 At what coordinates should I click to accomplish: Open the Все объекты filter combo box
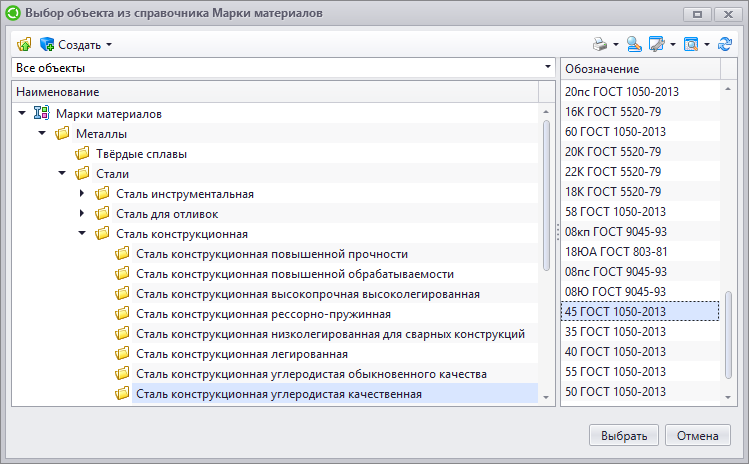click(x=283, y=68)
